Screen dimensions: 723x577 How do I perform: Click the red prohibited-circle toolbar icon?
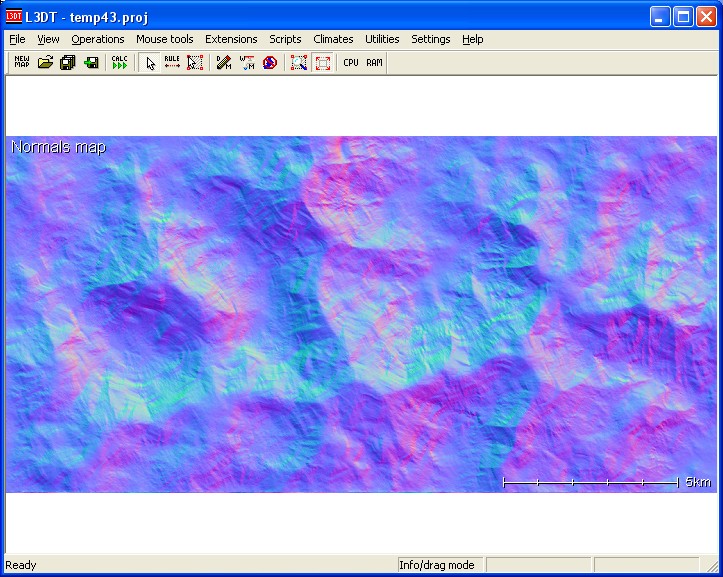pos(269,63)
